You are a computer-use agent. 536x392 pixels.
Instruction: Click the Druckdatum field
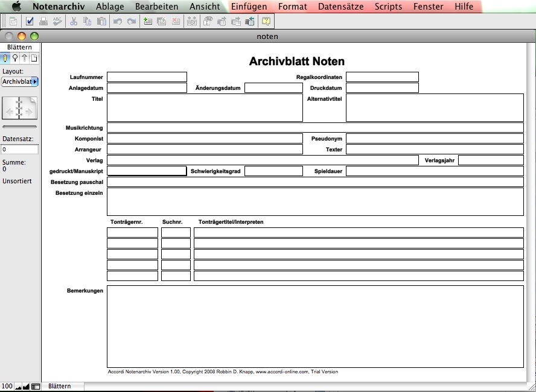click(382, 88)
